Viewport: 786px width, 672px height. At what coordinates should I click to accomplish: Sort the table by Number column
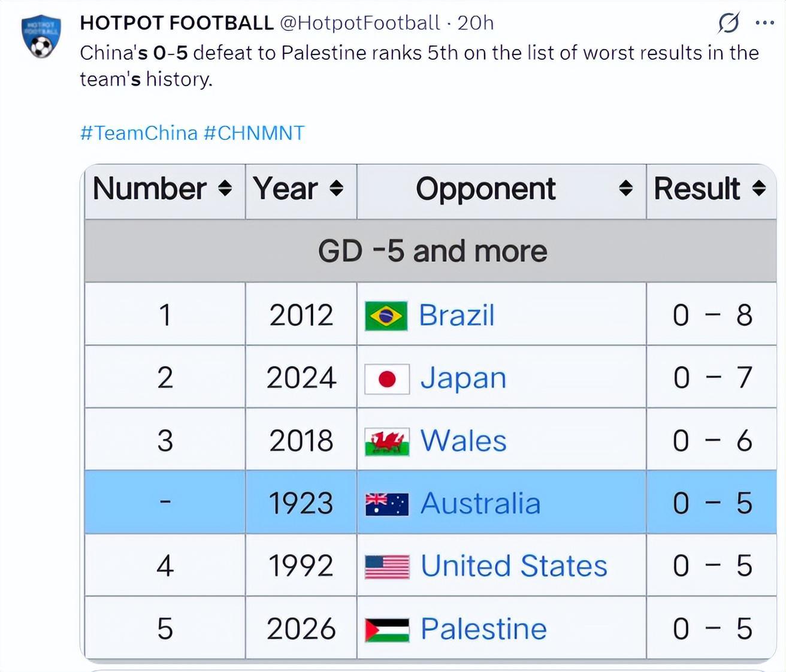click(x=225, y=189)
